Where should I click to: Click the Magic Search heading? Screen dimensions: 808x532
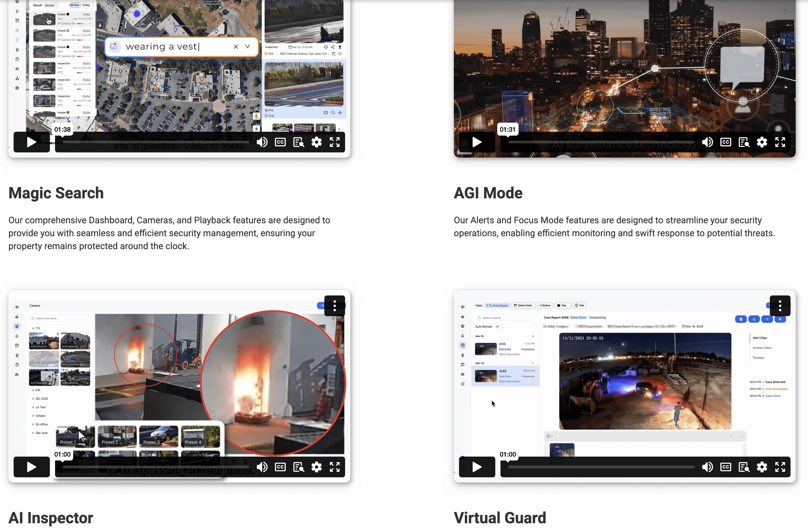56,193
